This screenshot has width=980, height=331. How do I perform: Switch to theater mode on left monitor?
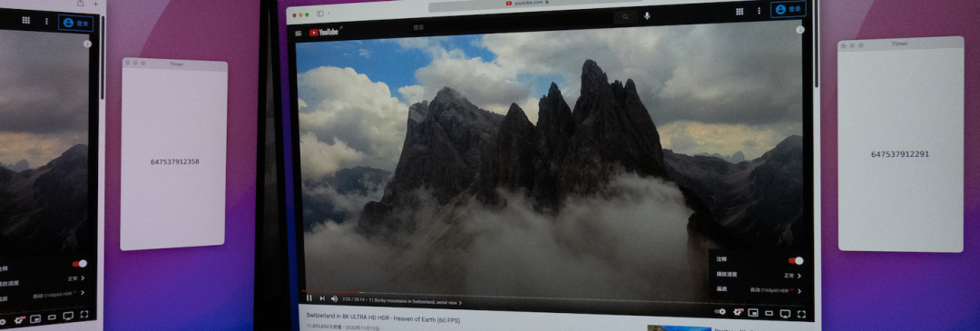[52, 317]
